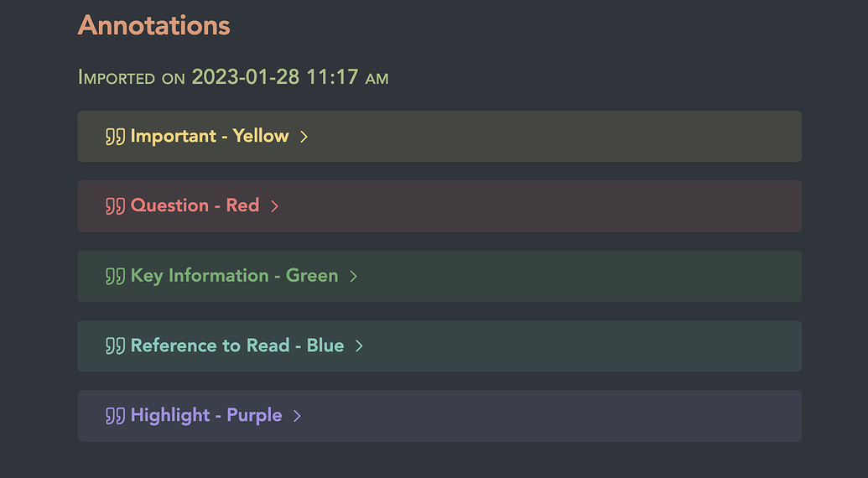Unfold the Highlight - Purple callout chevron

(x=298, y=415)
